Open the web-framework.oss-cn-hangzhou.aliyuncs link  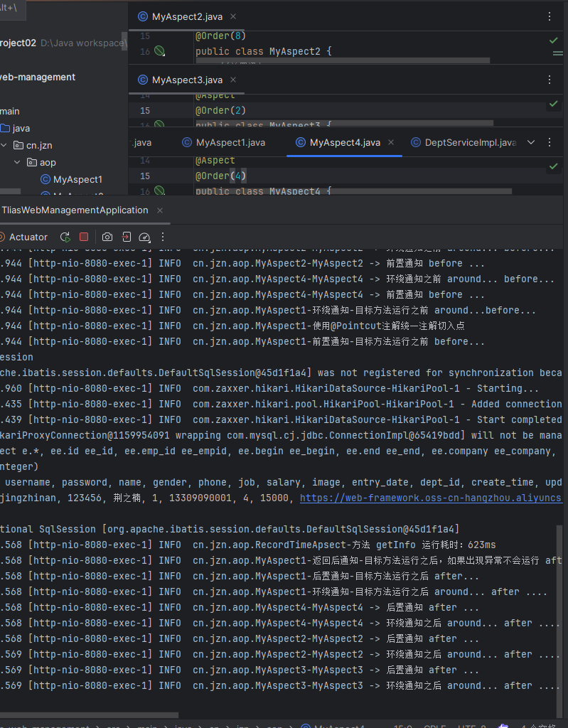tap(431, 498)
